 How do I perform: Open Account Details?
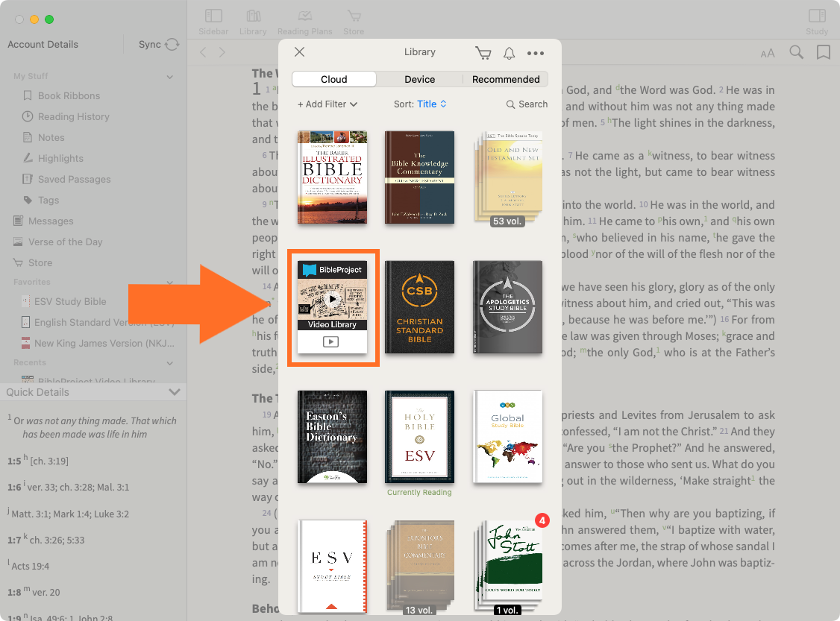point(43,45)
